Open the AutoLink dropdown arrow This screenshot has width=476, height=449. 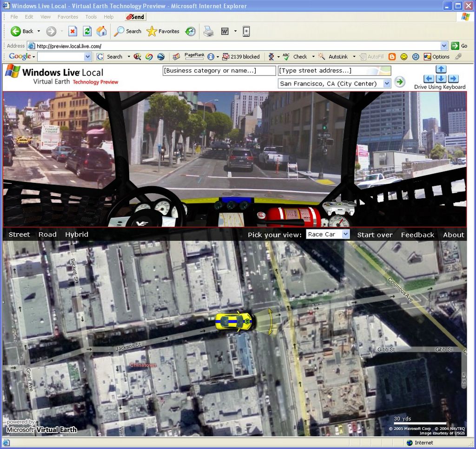(x=354, y=57)
